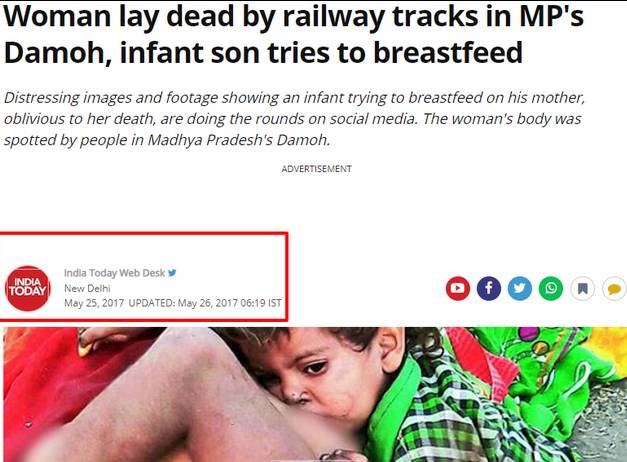Click the red YouTube share icon
This screenshot has height=462, width=627.
(458, 288)
